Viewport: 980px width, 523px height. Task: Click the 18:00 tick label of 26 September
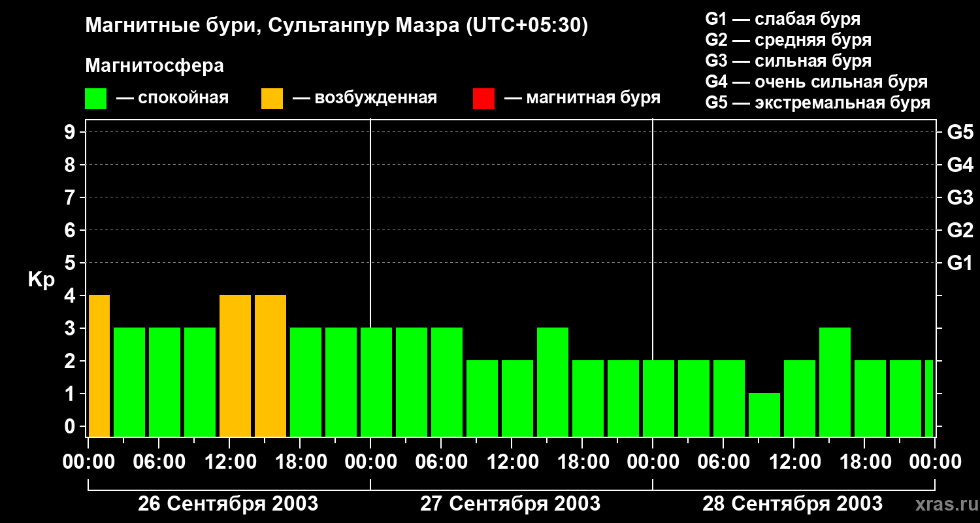point(300,462)
